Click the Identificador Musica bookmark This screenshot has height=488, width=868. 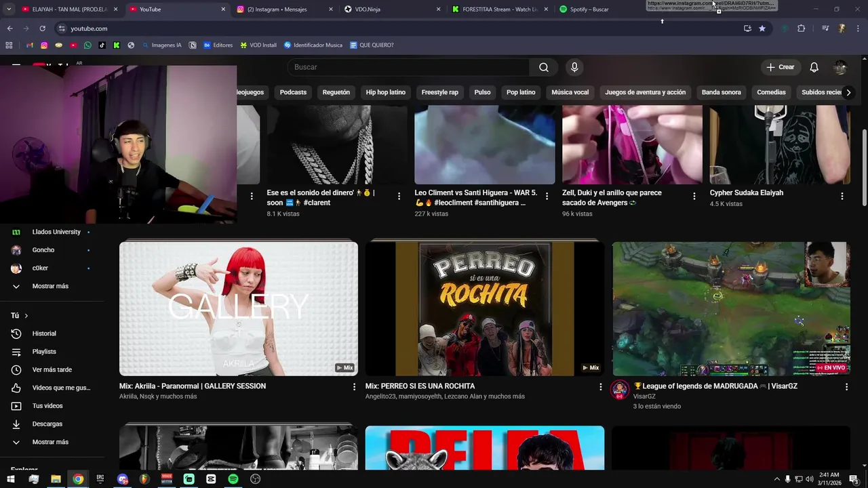[313, 45]
